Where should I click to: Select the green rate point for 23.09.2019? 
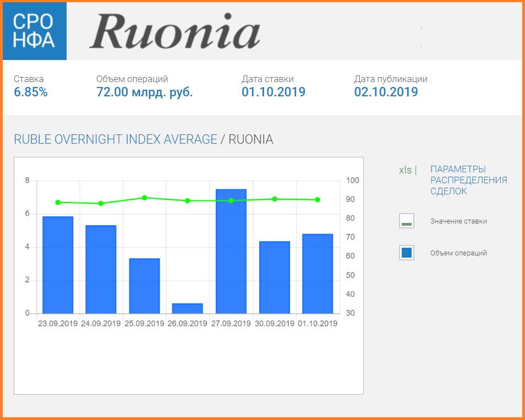click(58, 203)
